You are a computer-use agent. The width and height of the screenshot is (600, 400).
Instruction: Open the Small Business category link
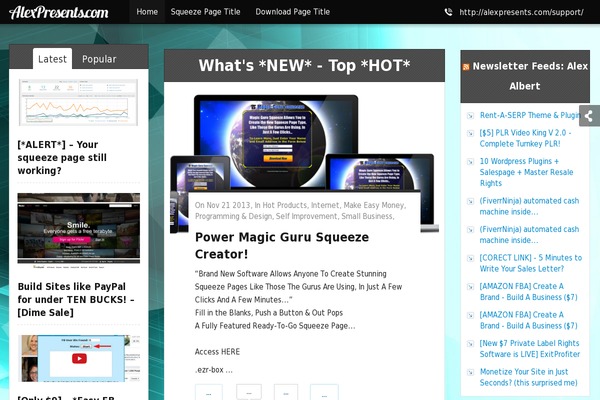[x=367, y=216]
